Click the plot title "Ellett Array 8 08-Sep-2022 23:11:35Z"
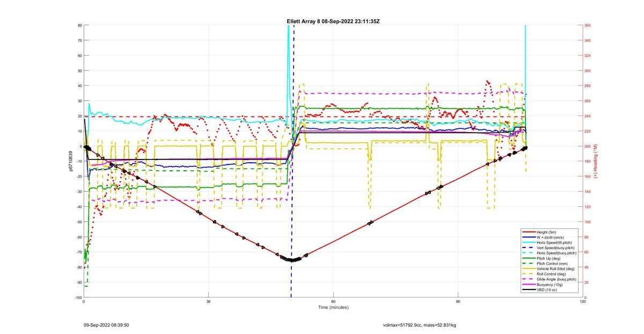The height and width of the screenshot is (334, 644). click(x=333, y=21)
